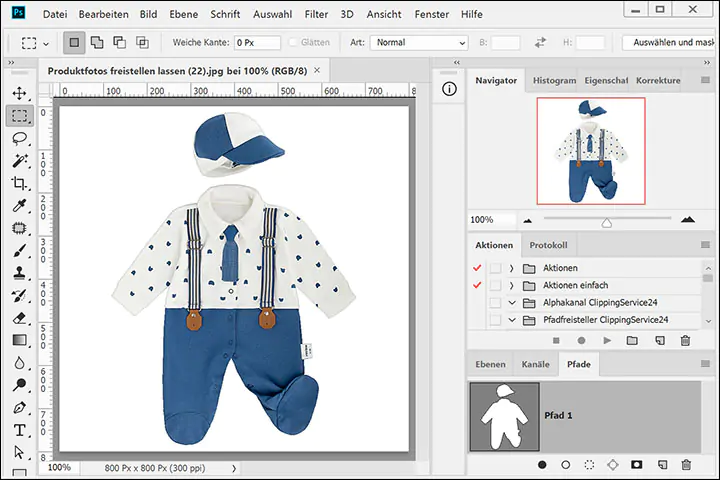Click the Weiche Kante input field
This screenshot has width=720, height=480.
257,43
